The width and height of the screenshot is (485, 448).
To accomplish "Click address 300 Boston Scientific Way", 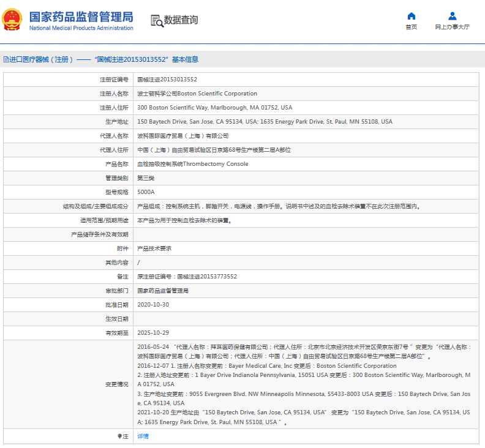I will (215, 108).
